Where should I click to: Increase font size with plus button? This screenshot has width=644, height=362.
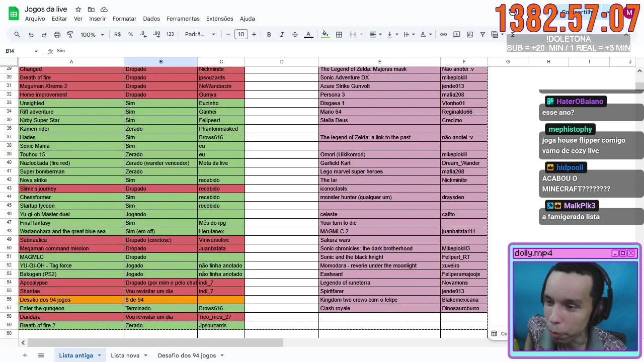pyautogui.click(x=254, y=35)
